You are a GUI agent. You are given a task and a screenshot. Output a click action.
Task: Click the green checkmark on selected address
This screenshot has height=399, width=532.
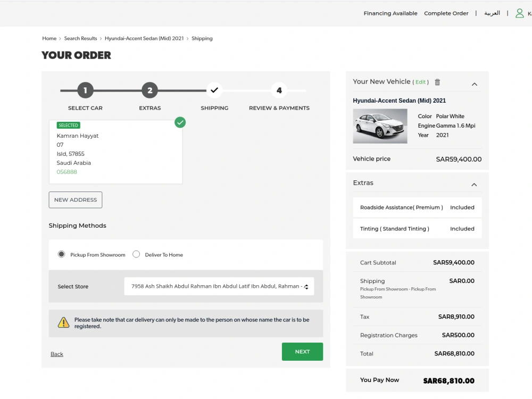(x=180, y=122)
